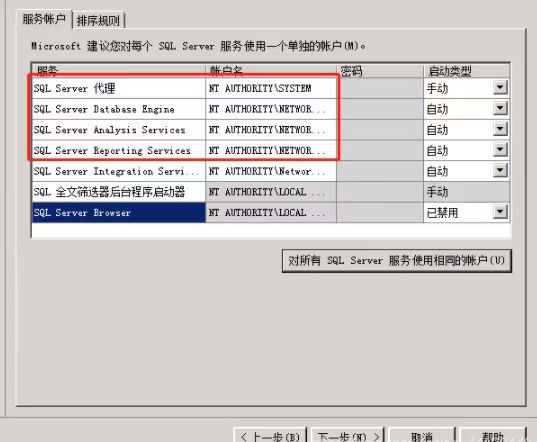Go to next step with 下一步(N)

coord(348,435)
